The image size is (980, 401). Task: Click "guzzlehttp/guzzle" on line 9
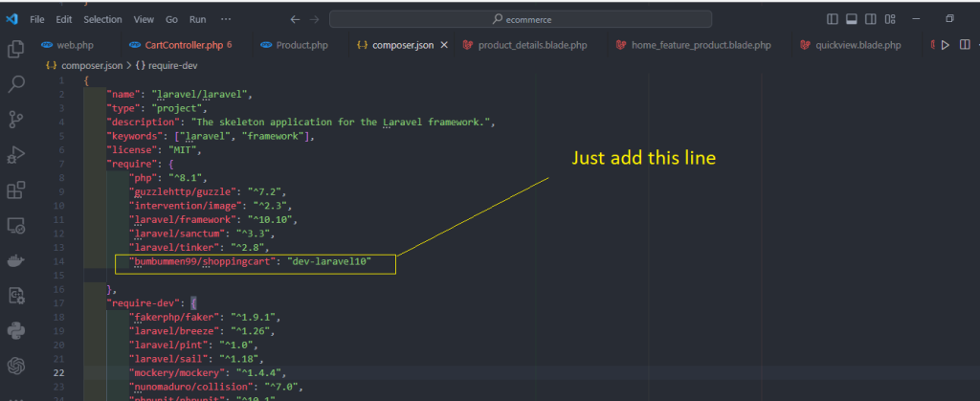click(181, 191)
